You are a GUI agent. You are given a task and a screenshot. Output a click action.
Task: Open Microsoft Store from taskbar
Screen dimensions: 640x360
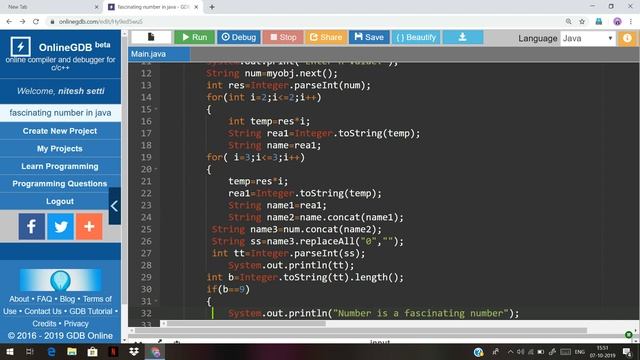click(93, 352)
